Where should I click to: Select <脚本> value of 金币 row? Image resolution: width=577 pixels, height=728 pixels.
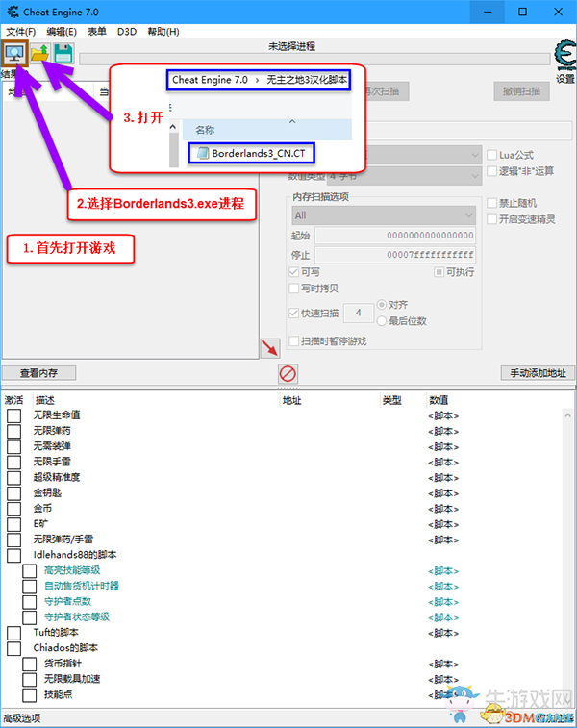coord(443,509)
